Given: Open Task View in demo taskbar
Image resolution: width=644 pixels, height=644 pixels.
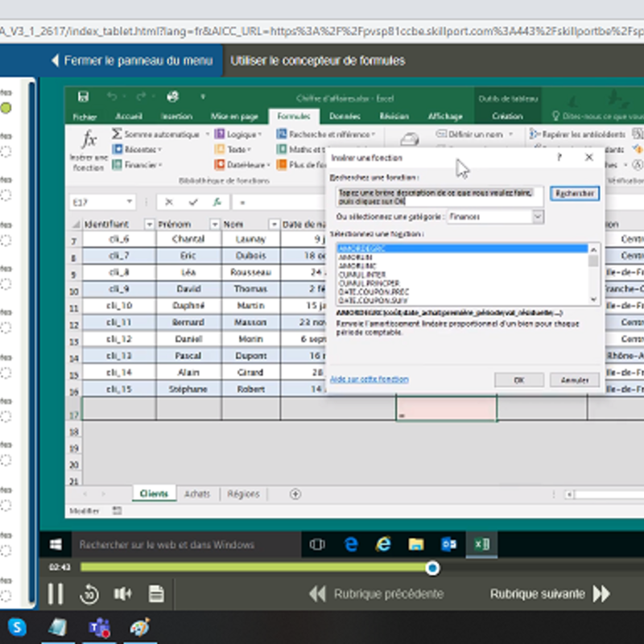Looking at the screenshot, I should click(x=317, y=545).
